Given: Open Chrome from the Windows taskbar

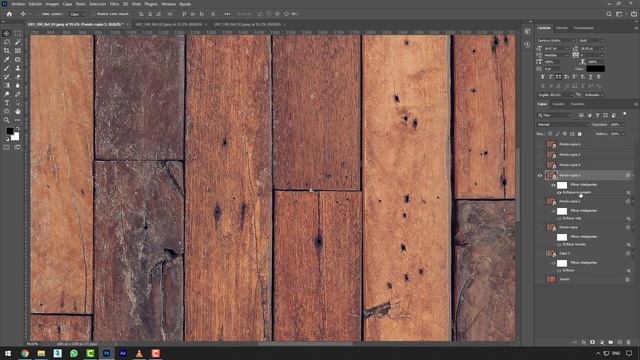Looking at the screenshot, I should pos(25,353).
